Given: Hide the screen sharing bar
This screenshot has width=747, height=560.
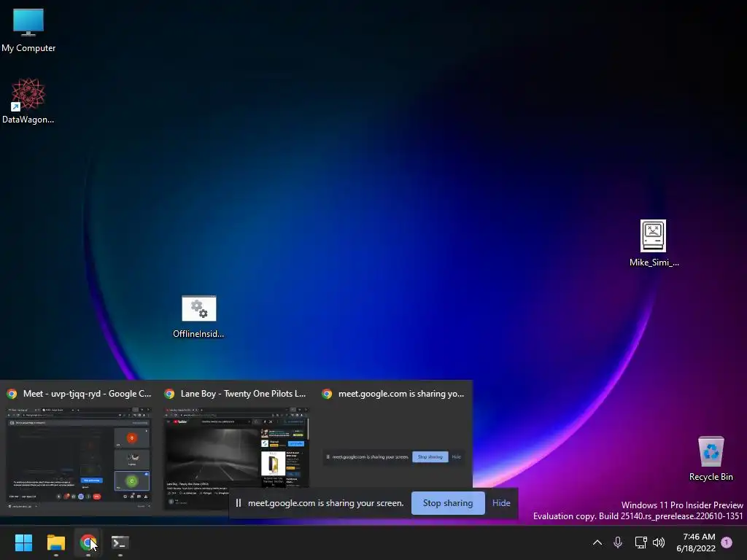Looking at the screenshot, I should click(501, 503).
